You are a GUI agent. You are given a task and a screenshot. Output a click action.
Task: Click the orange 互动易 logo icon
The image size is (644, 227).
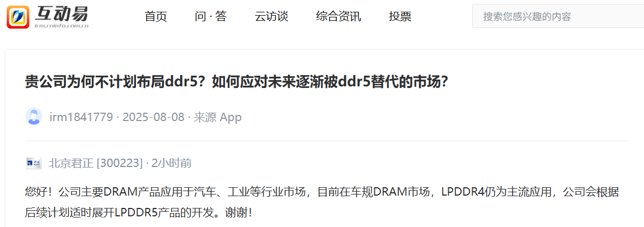pos(18,17)
